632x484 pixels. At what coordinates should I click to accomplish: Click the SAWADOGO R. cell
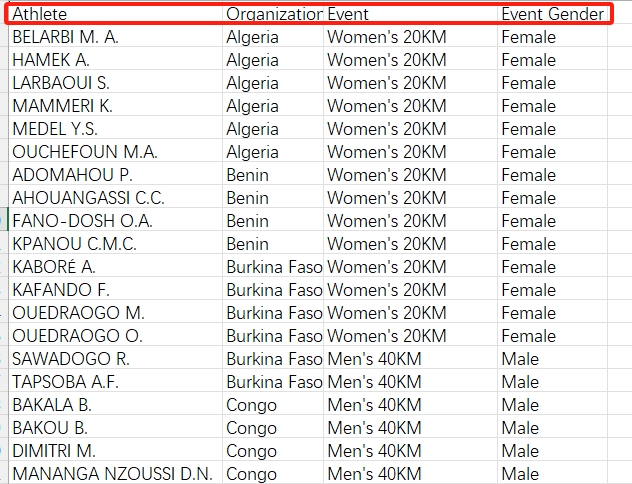[x=115, y=359]
